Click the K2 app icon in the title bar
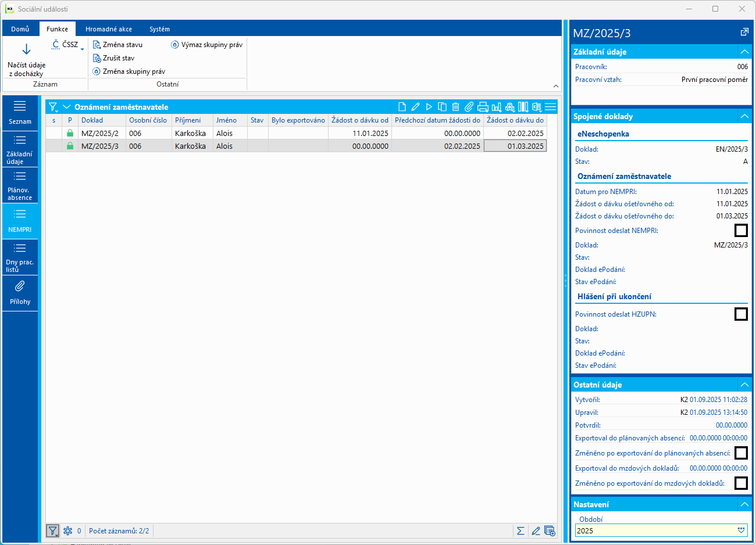The image size is (756, 545). (x=9, y=9)
